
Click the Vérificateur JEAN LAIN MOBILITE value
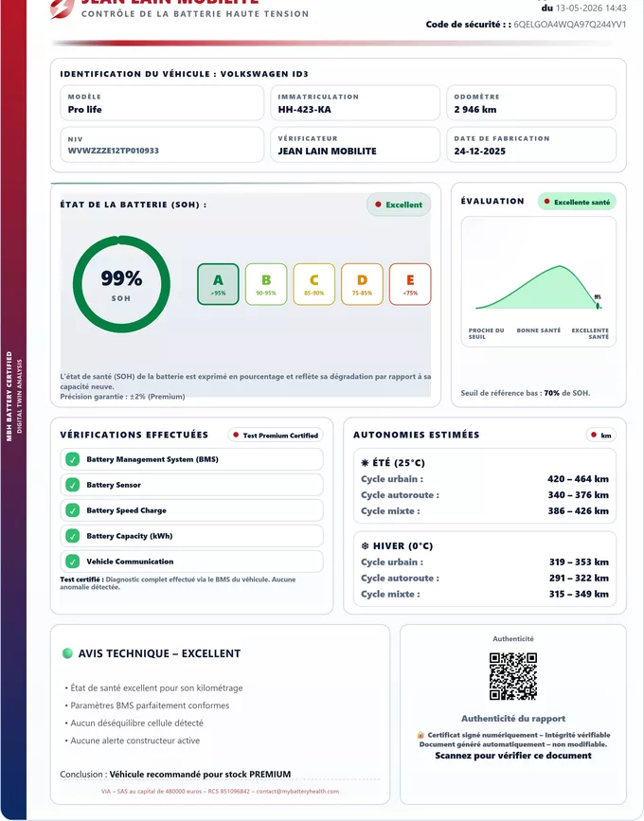tap(328, 152)
